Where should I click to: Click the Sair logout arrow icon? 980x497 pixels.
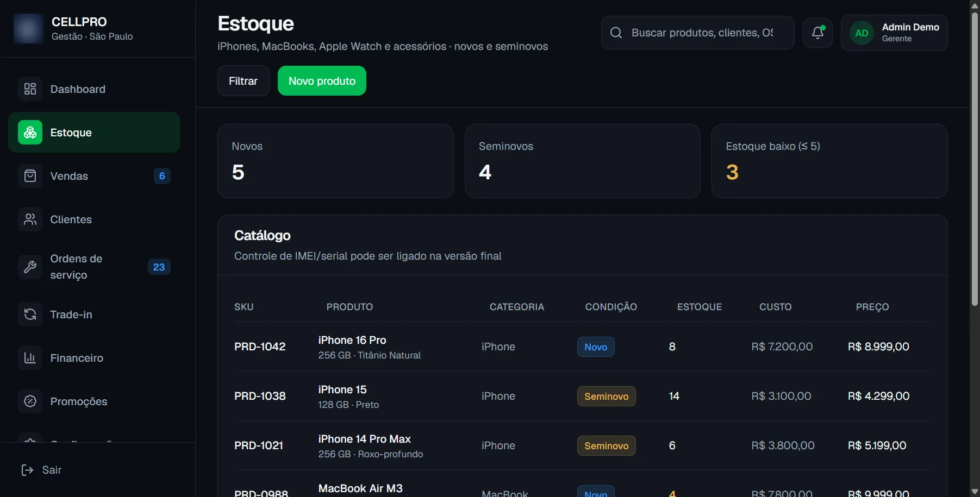click(x=27, y=470)
